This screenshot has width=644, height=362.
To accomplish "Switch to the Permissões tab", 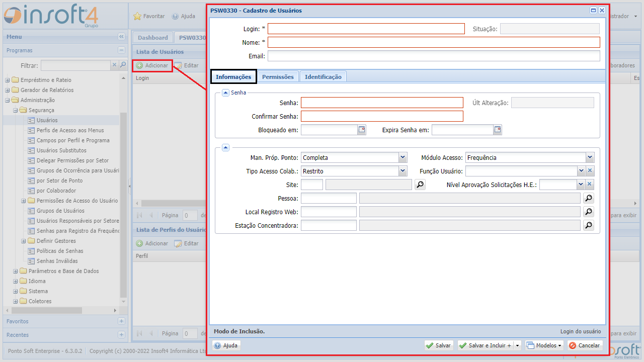I will (x=278, y=77).
